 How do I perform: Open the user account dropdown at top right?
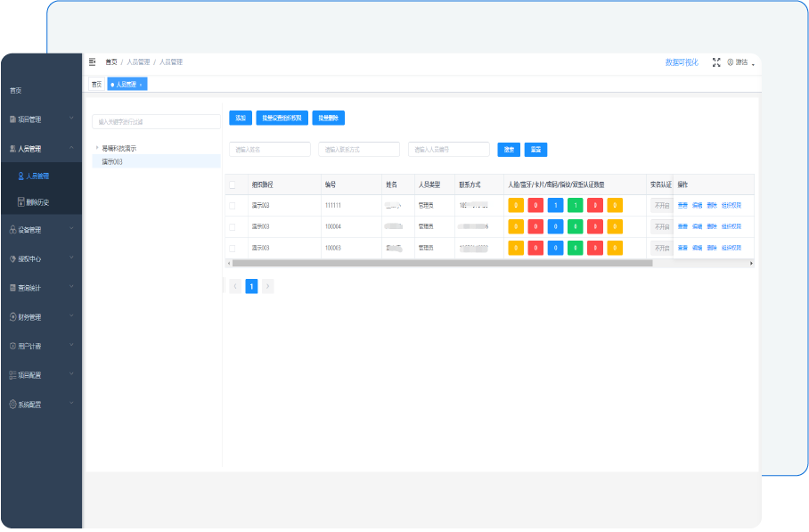(x=741, y=62)
